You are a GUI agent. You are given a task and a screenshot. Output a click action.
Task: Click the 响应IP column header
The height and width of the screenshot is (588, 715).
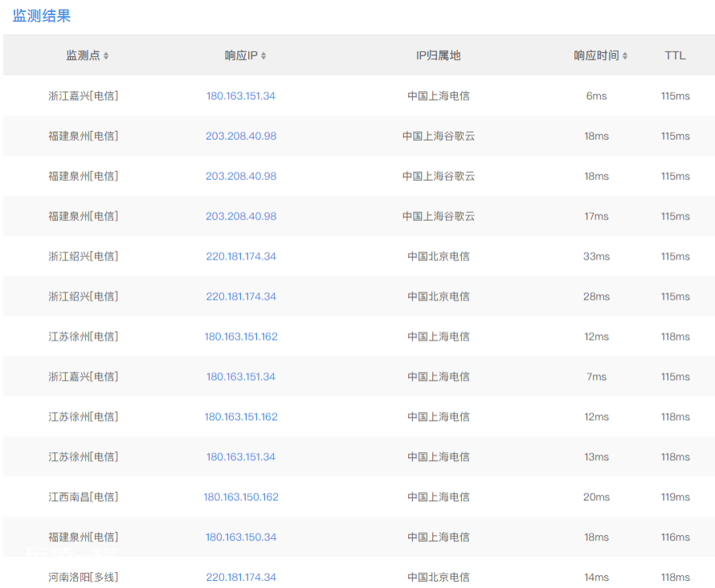[241, 55]
